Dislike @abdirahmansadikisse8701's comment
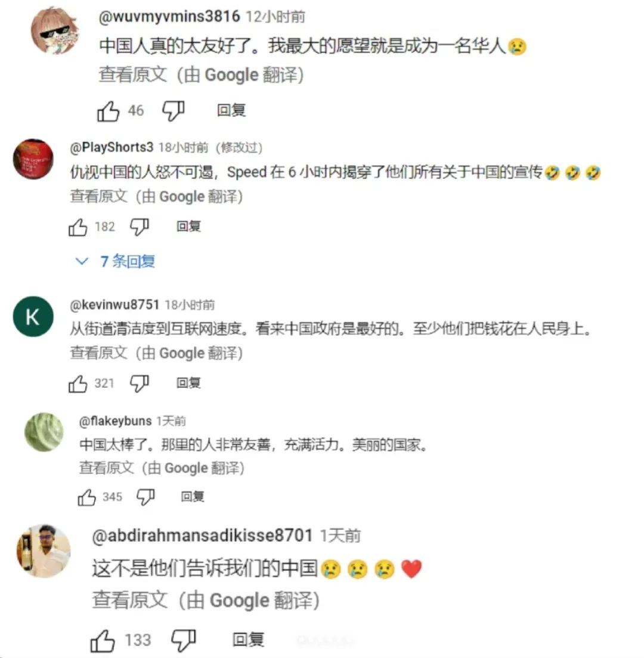The width and height of the screenshot is (644, 658). coord(184,641)
